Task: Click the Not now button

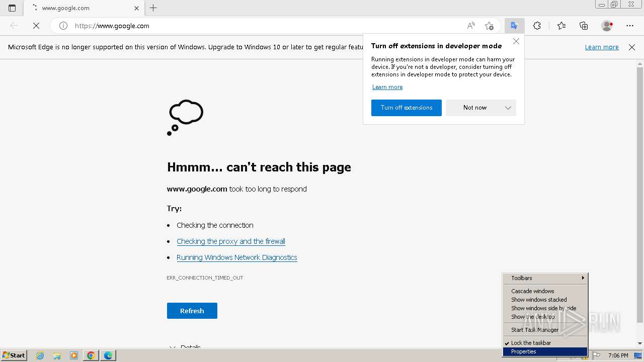Action: [x=475, y=108]
